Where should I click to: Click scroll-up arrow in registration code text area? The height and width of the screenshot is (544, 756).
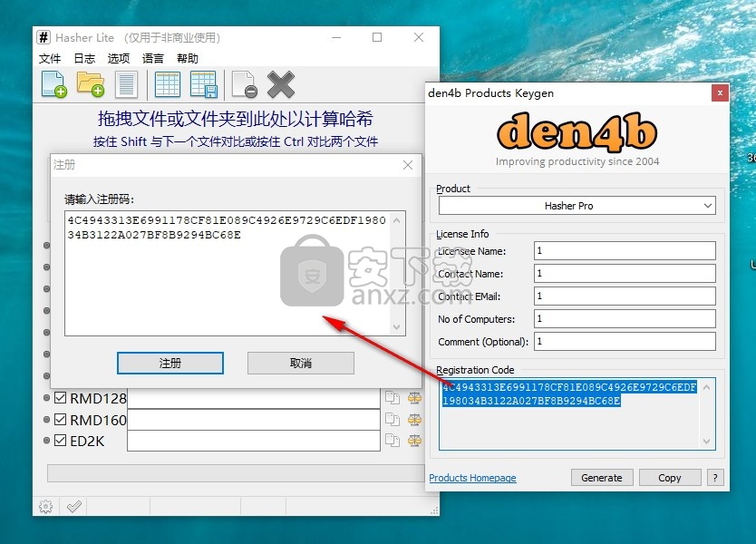coord(397,221)
